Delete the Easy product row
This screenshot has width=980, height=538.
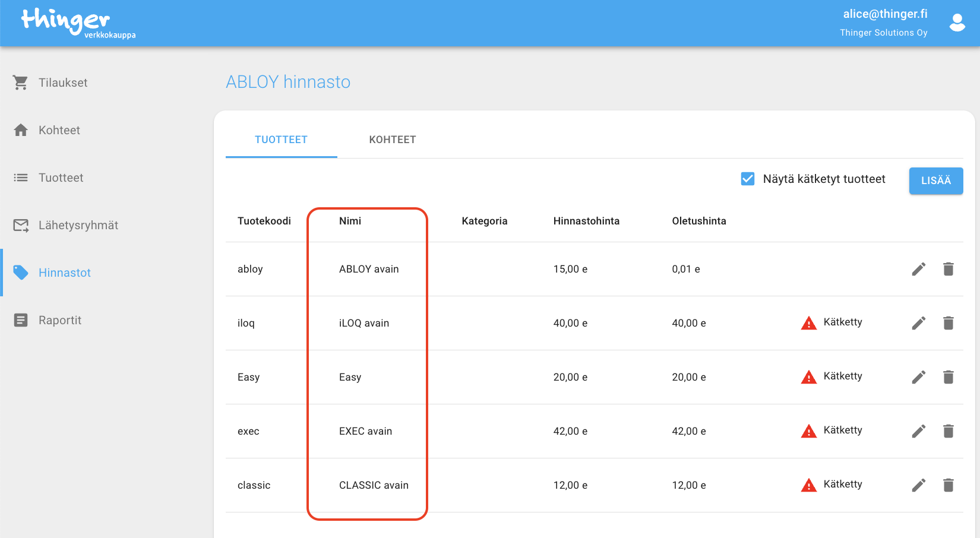coord(949,377)
